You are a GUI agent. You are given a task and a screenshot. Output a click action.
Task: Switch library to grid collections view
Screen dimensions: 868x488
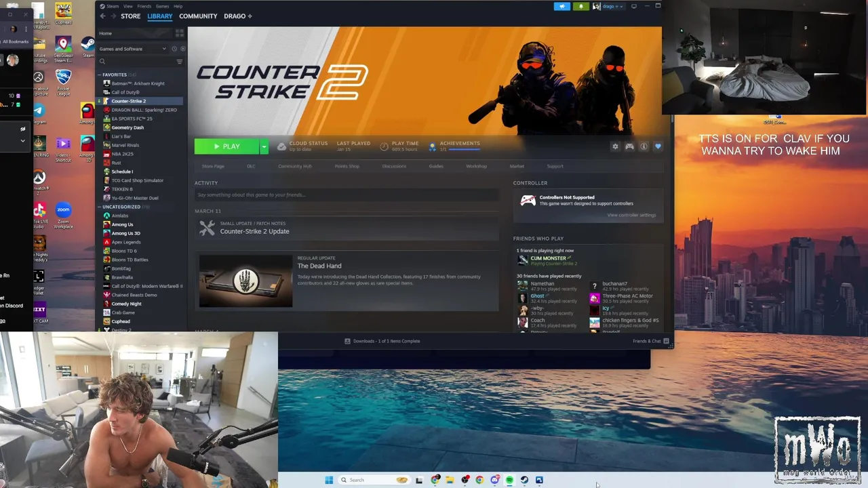(180, 33)
